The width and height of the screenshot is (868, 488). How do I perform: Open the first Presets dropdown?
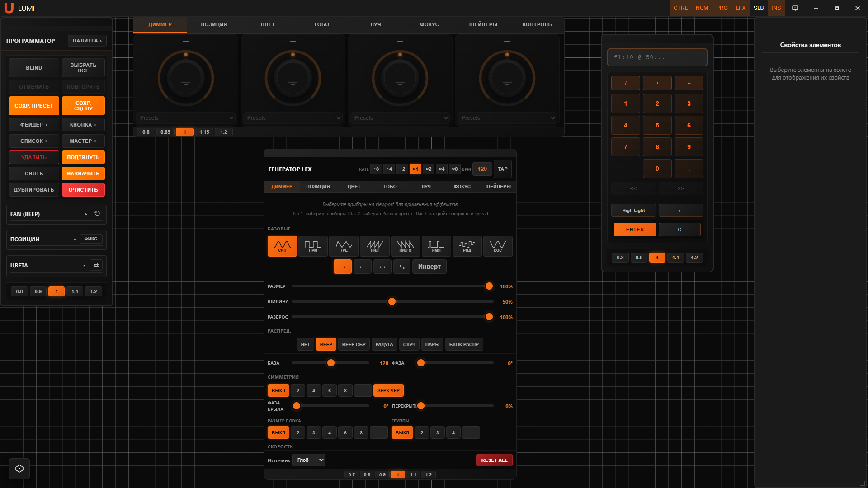point(186,118)
